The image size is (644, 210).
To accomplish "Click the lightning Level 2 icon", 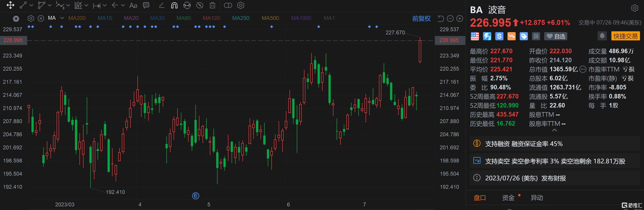I will tap(487, 36).
